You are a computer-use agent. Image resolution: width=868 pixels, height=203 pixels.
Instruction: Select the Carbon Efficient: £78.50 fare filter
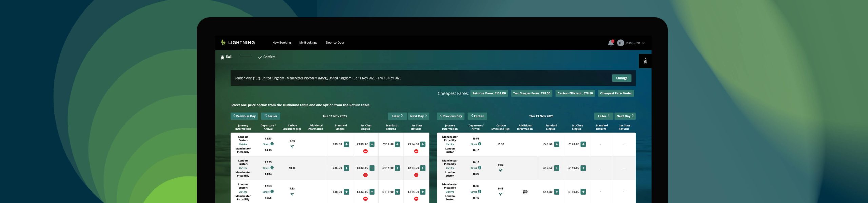coord(575,93)
